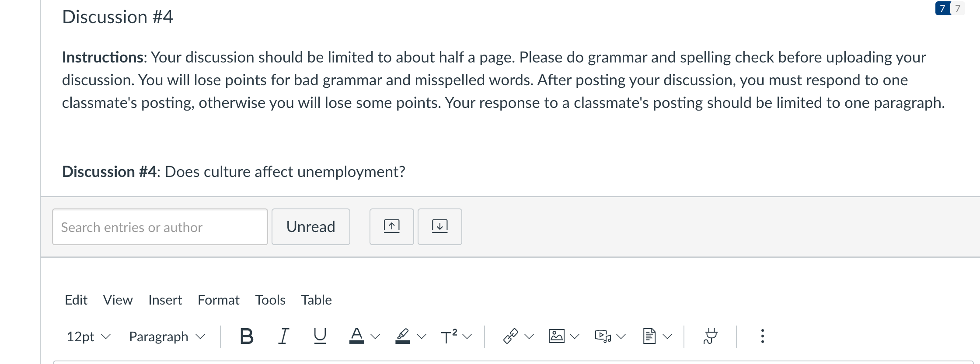Collapse replies using the up-arrow button
Image resolution: width=980 pixels, height=364 pixels.
point(392,227)
